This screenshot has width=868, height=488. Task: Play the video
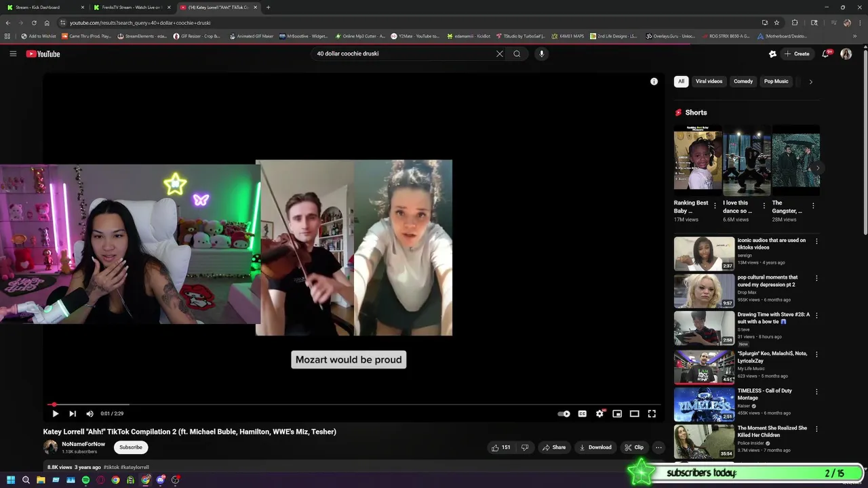tap(55, 413)
